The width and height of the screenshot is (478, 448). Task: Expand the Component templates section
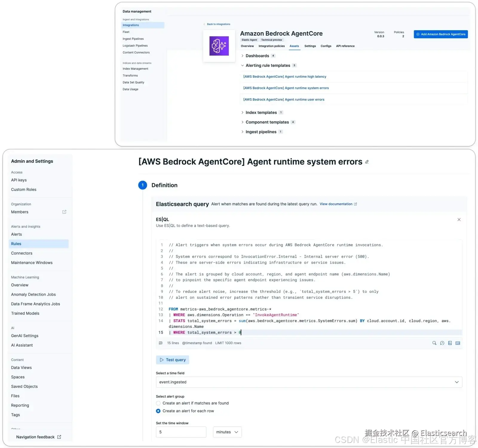242,122
